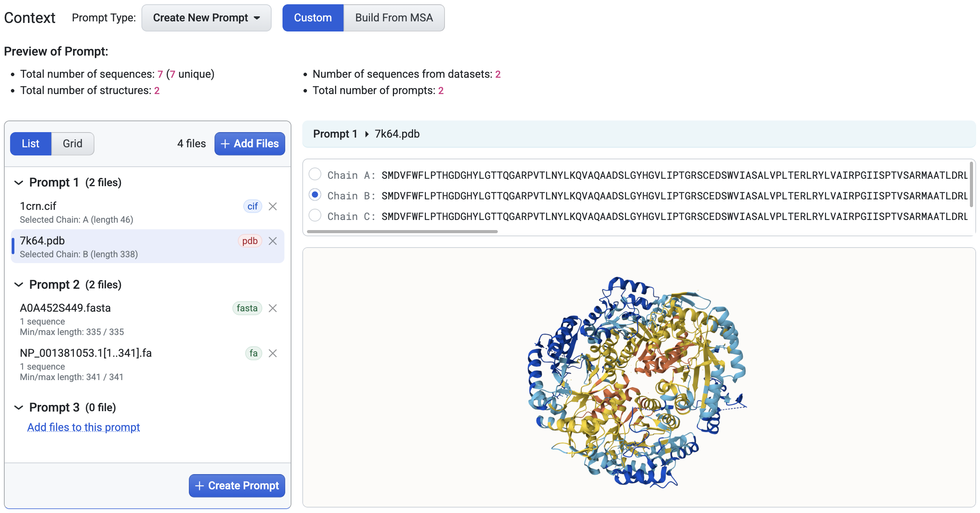Remove the NP_001381053.1 fa file
The width and height of the screenshot is (980, 513).
[x=273, y=353]
